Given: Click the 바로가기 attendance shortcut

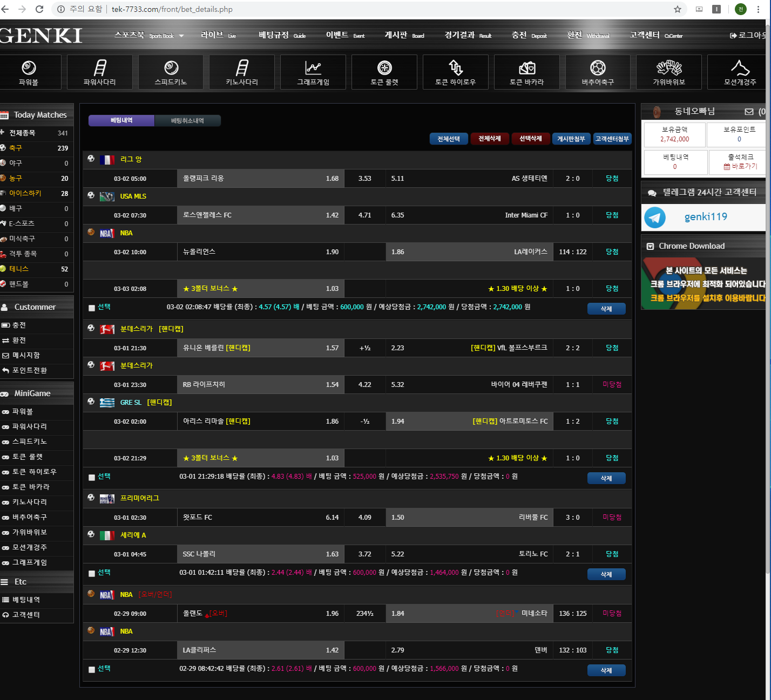Looking at the screenshot, I should click(x=745, y=167).
